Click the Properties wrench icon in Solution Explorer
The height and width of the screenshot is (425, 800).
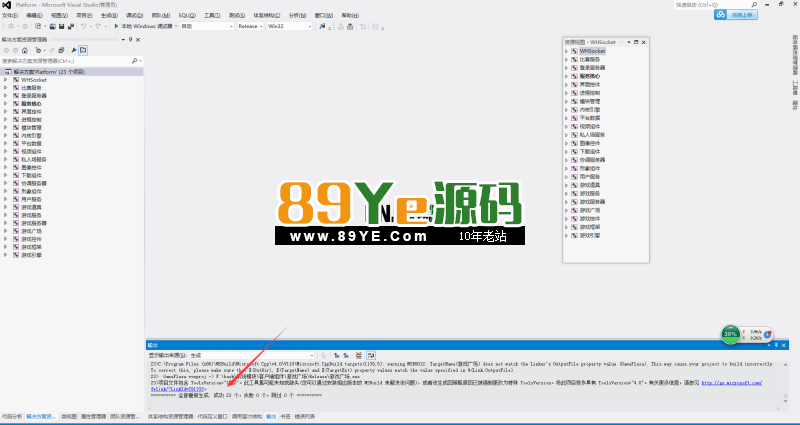[72, 49]
